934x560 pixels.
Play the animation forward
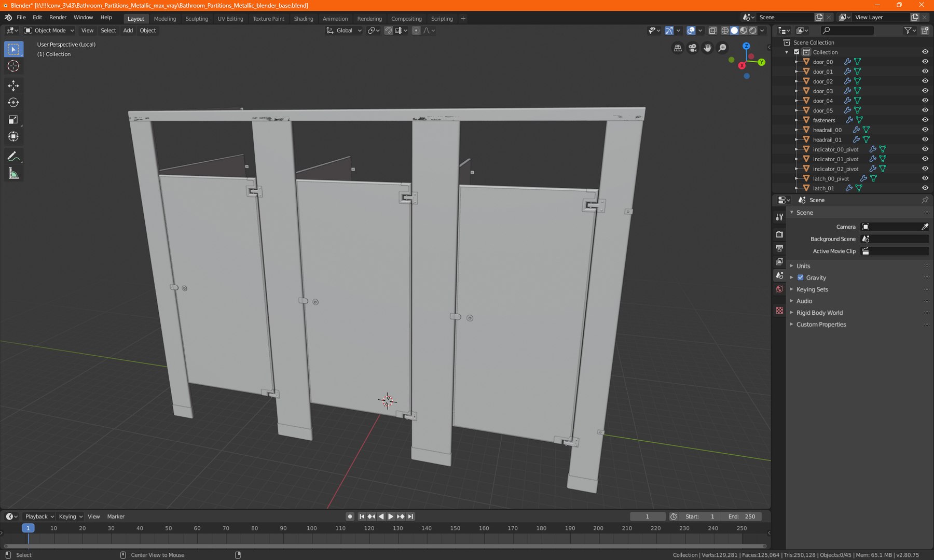391,516
